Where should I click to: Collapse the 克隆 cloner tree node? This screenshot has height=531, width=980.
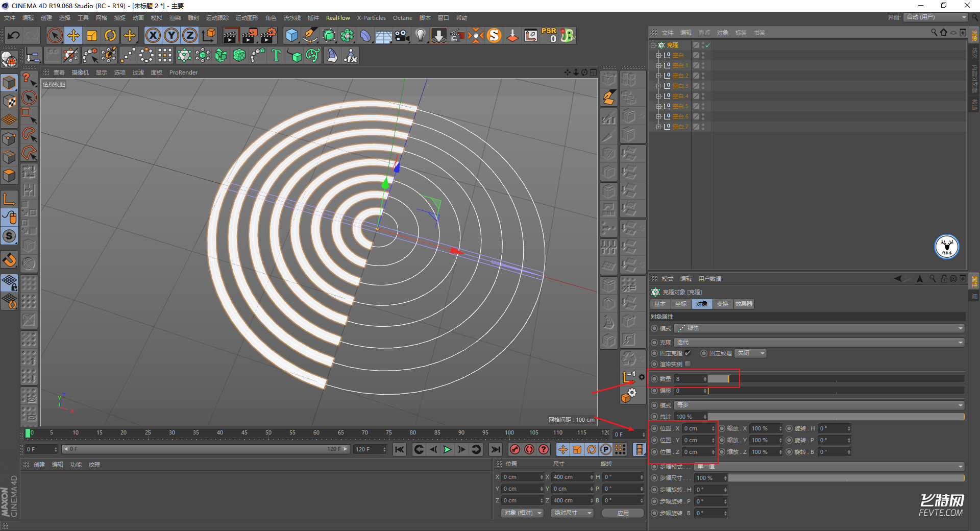pyautogui.click(x=652, y=45)
